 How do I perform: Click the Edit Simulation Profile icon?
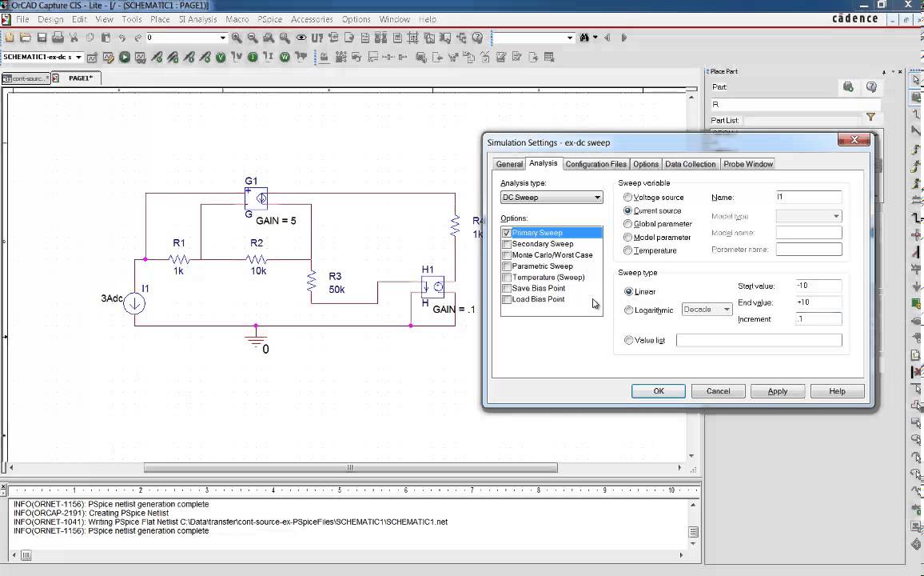[x=109, y=57]
